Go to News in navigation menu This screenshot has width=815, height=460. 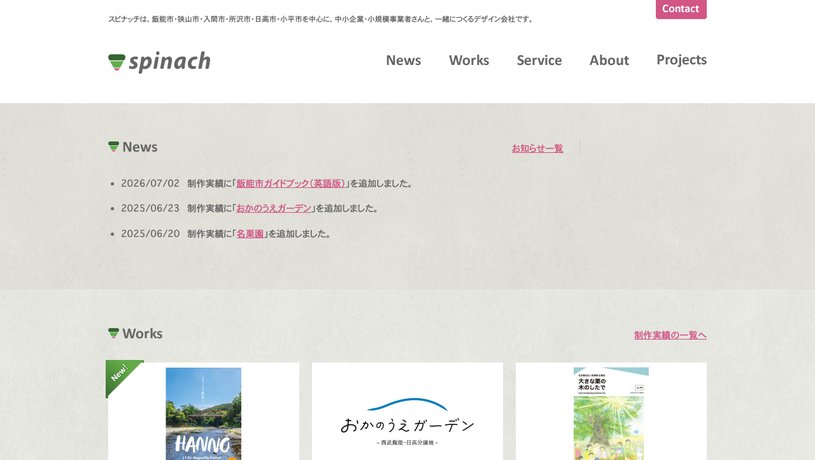tap(403, 60)
